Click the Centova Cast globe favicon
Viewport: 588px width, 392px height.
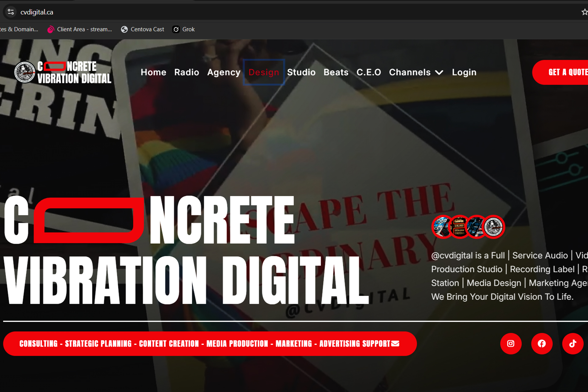pos(124,29)
